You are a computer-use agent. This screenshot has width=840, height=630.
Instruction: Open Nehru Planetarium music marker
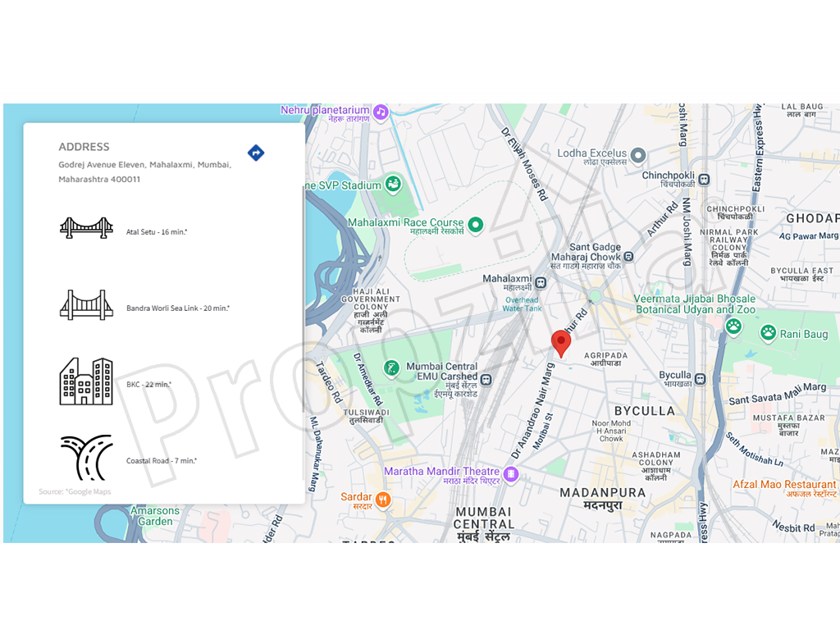[381, 112]
